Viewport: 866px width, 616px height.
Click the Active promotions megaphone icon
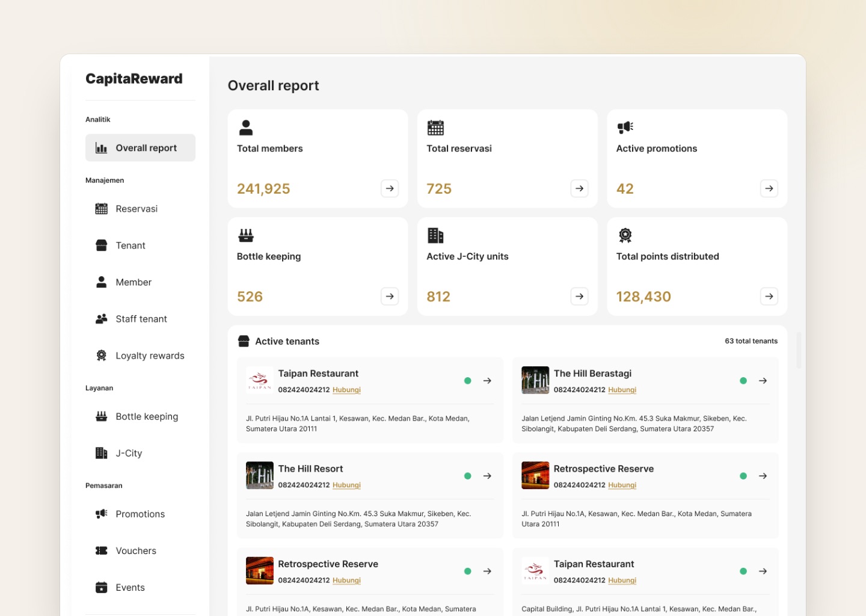click(625, 127)
